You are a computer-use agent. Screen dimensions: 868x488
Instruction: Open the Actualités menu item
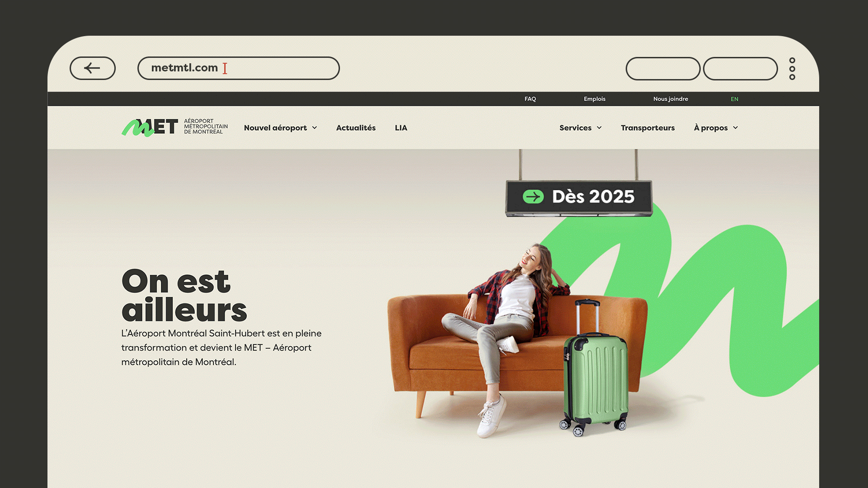356,128
